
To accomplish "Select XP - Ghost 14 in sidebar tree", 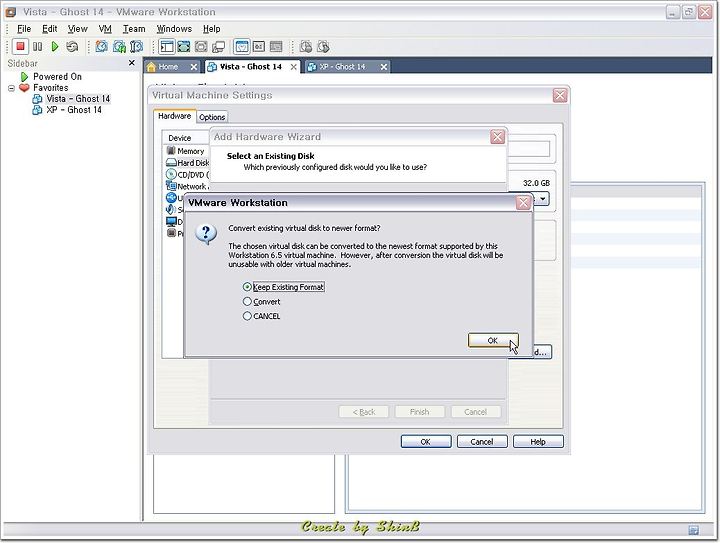I will point(74,110).
